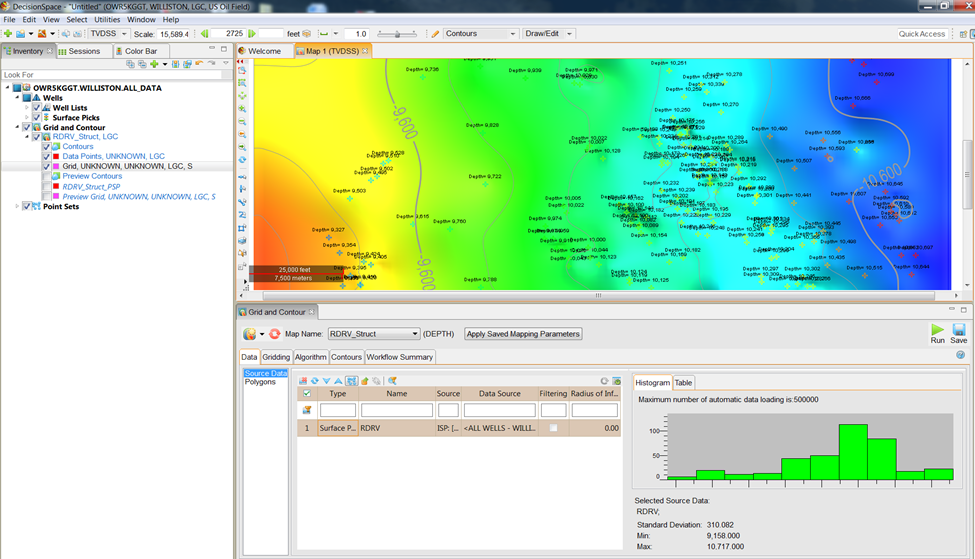Click the Quick Access field
The height and width of the screenshot is (559, 975).
[922, 34]
